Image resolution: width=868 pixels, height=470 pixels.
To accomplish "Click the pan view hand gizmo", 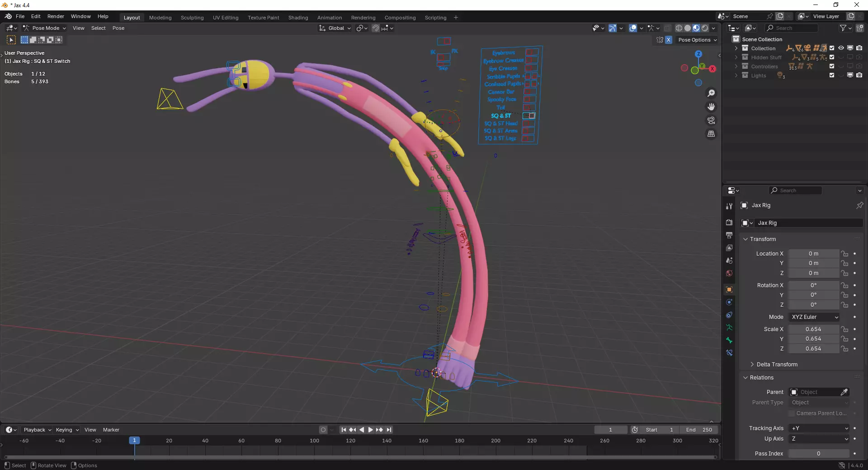I will click(711, 107).
